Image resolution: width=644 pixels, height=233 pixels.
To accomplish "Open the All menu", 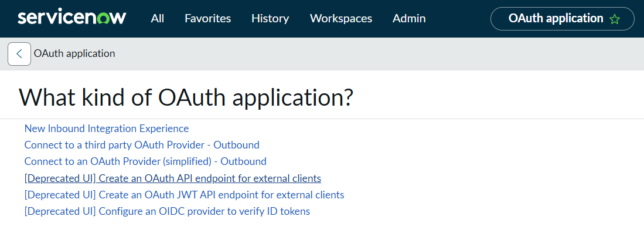I will 157,19.
